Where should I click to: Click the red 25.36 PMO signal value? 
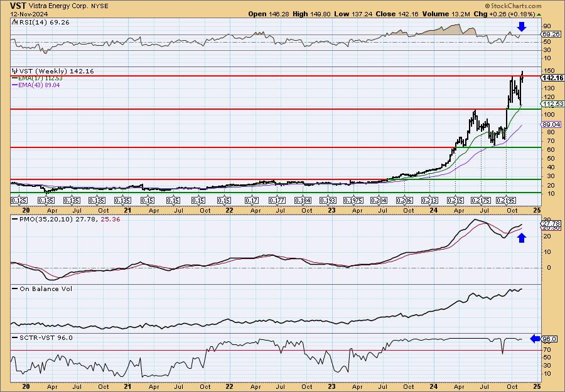pyautogui.click(x=109, y=219)
